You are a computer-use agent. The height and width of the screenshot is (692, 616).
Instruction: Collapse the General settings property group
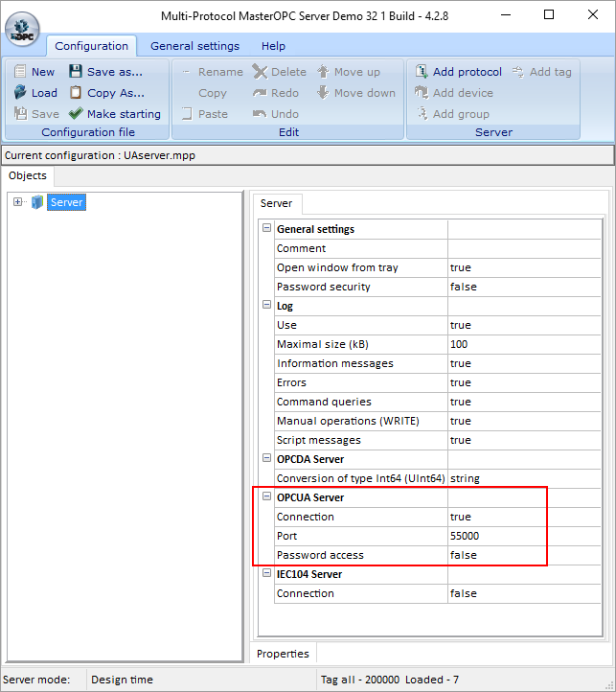coord(266,228)
